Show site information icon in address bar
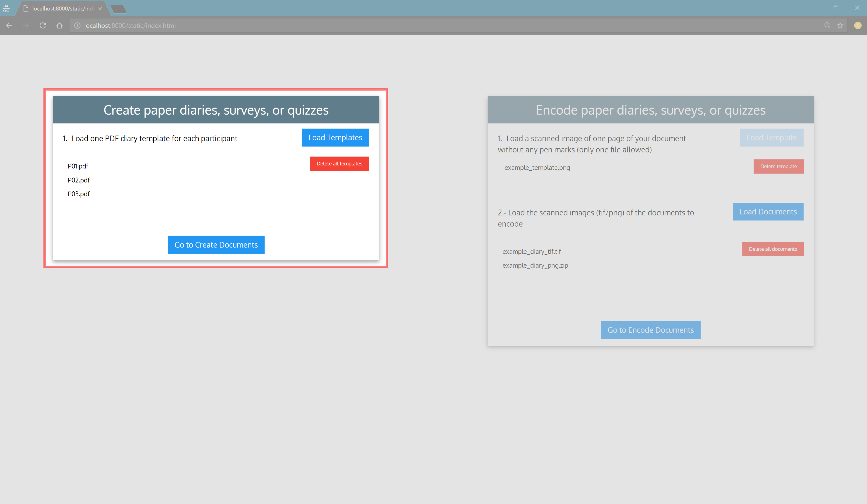This screenshot has width=867, height=504. [77, 25]
